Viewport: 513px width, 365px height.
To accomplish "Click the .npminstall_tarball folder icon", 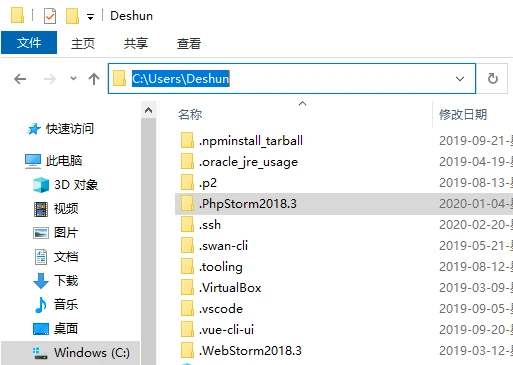I will pyautogui.click(x=187, y=140).
